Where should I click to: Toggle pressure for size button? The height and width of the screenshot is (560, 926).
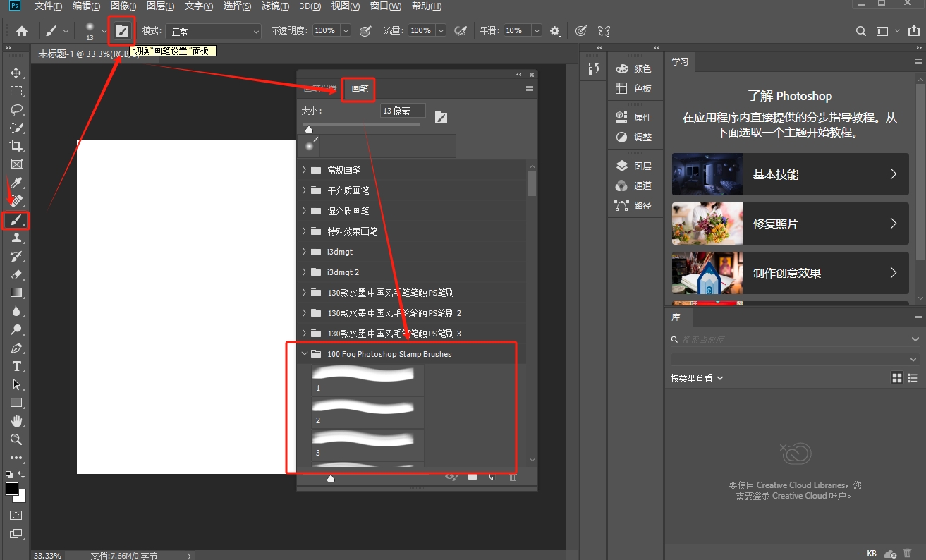coord(580,30)
